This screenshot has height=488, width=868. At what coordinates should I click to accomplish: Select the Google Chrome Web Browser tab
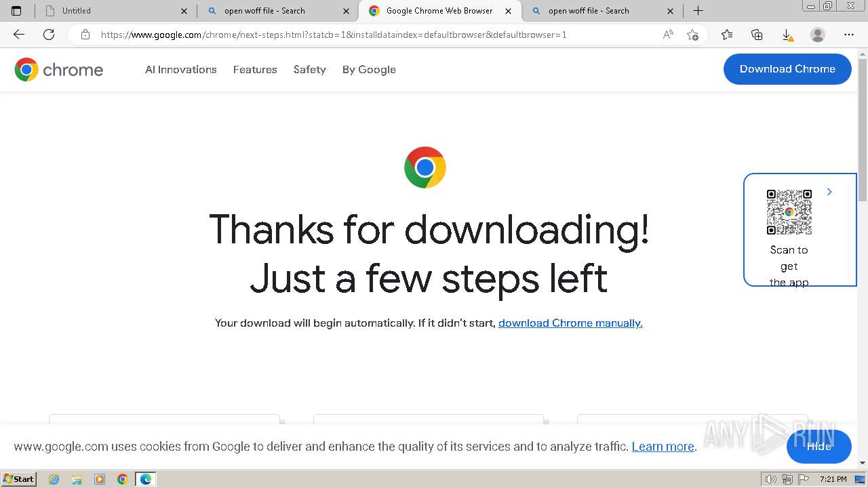pyautogui.click(x=439, y=11)
